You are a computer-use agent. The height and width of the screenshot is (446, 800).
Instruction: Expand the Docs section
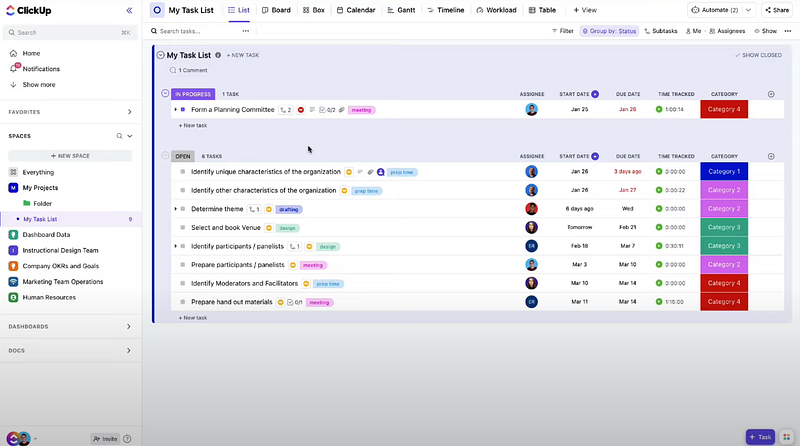pos(129,351)
